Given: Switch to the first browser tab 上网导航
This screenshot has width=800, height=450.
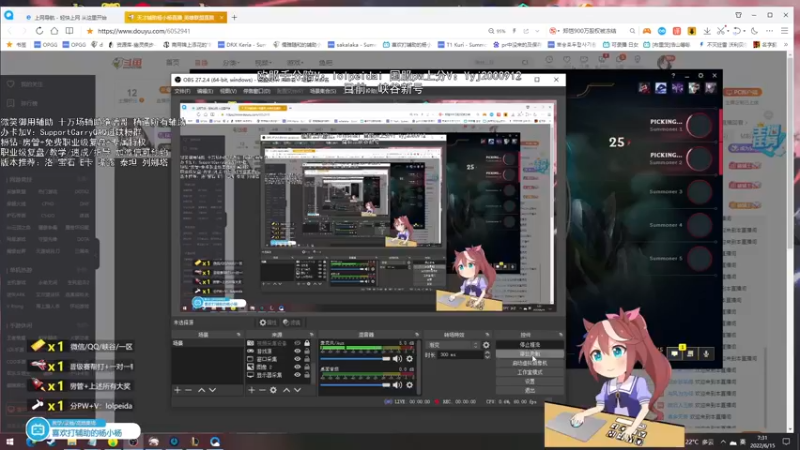Looking at the screenshot, I should point(71,17).
